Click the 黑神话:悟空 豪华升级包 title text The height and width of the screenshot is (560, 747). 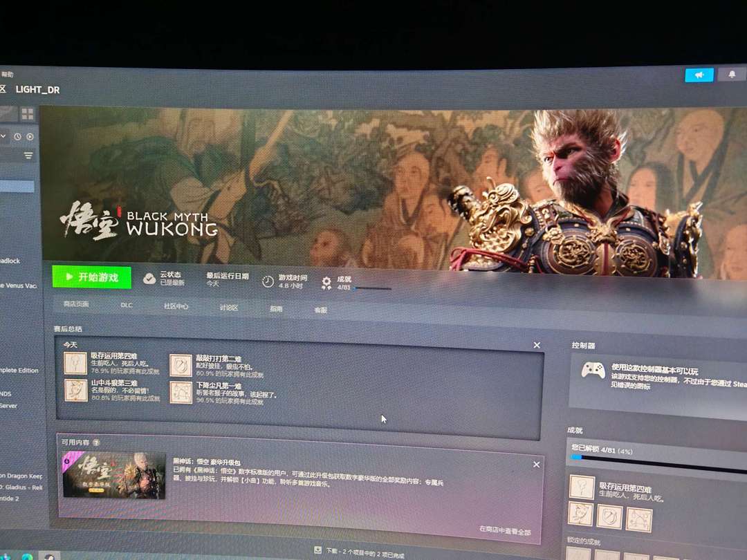click(x=206, y=461)
